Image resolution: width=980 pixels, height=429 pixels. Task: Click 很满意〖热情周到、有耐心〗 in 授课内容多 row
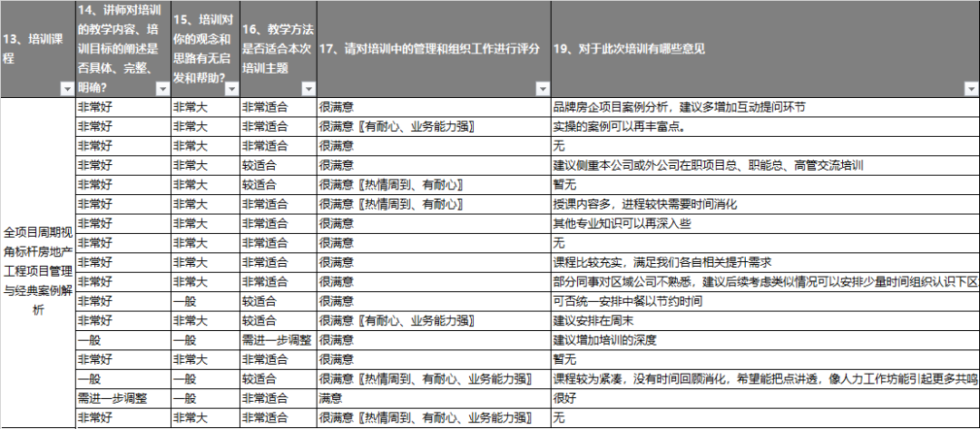tap(435, 204)
